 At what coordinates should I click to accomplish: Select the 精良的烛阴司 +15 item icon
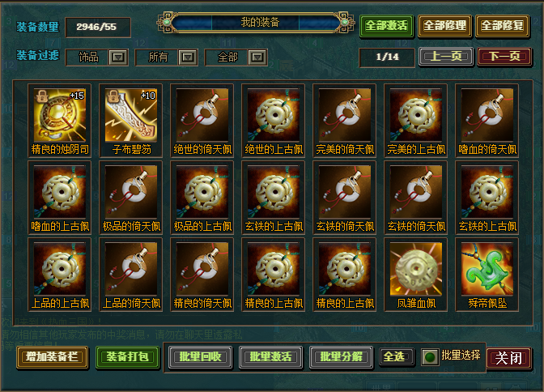(x=60, y=115)
